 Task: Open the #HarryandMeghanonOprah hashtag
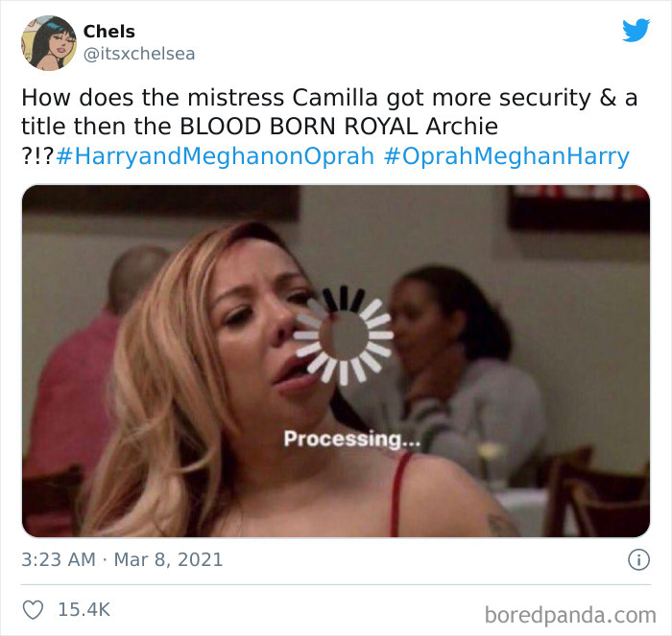click(215, 156)
